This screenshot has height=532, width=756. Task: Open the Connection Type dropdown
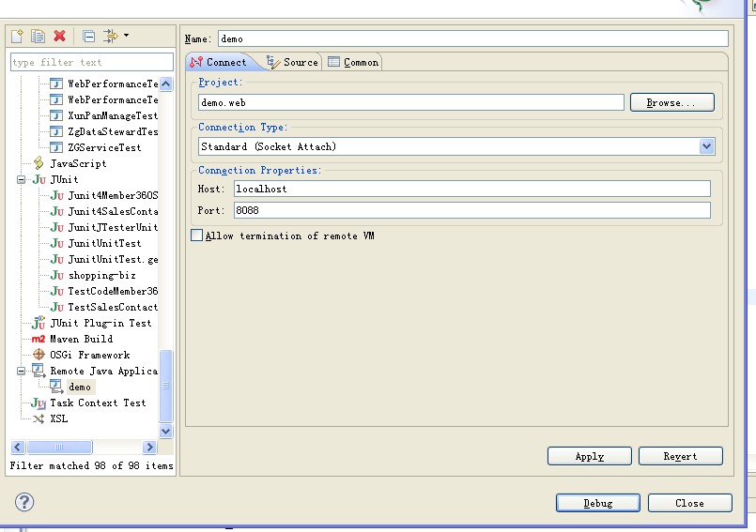click(x=706, y=146)
